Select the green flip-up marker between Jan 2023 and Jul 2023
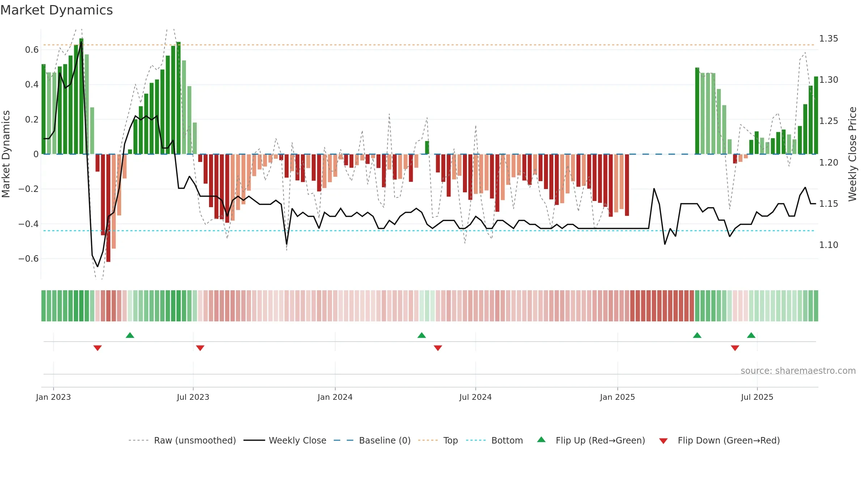The width and height of the screenshot is (868, 488). tap(130, 335)
